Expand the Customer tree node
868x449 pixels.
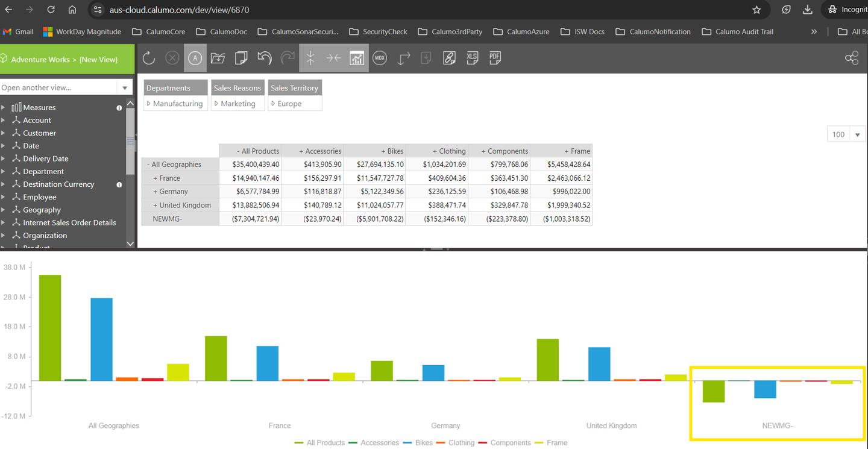[x=4, y=133]
